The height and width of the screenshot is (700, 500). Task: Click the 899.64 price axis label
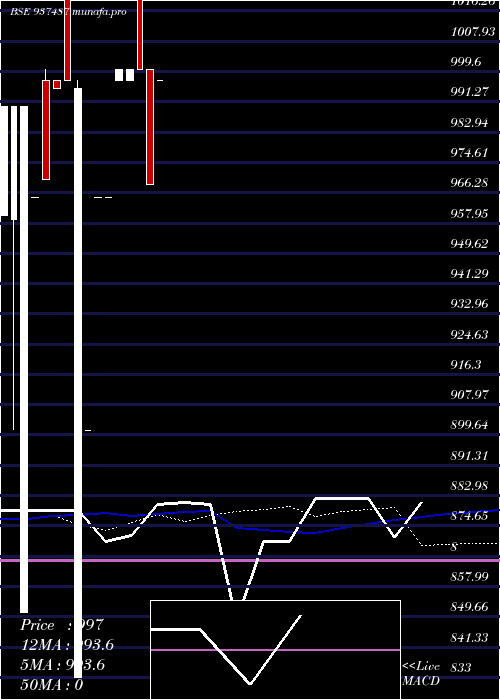point(469,425)
